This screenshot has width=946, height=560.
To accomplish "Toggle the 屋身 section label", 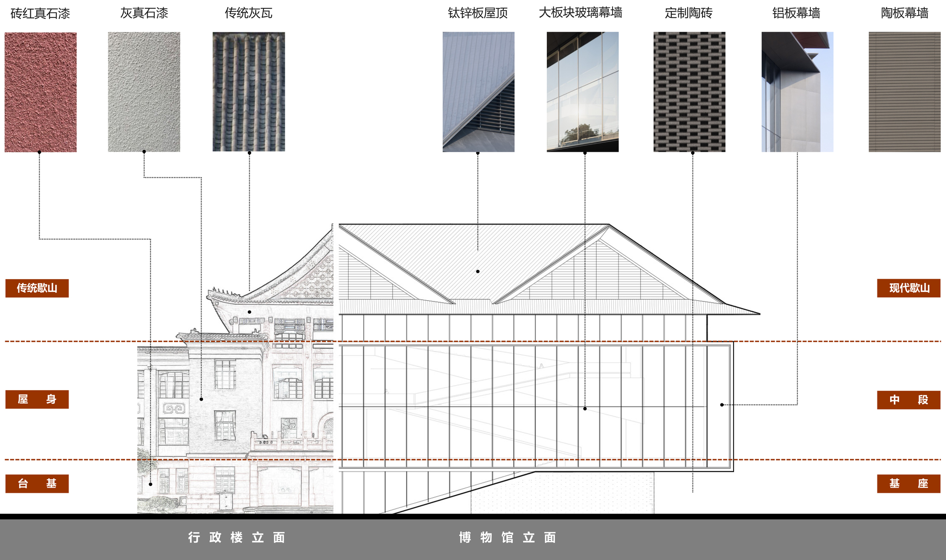I will click(x=36, y=400).
